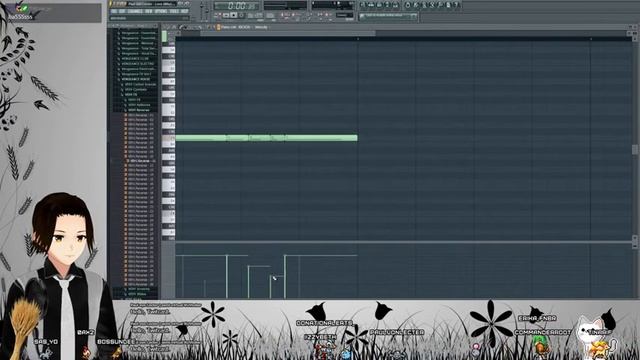Start playback with the play button

226,15
